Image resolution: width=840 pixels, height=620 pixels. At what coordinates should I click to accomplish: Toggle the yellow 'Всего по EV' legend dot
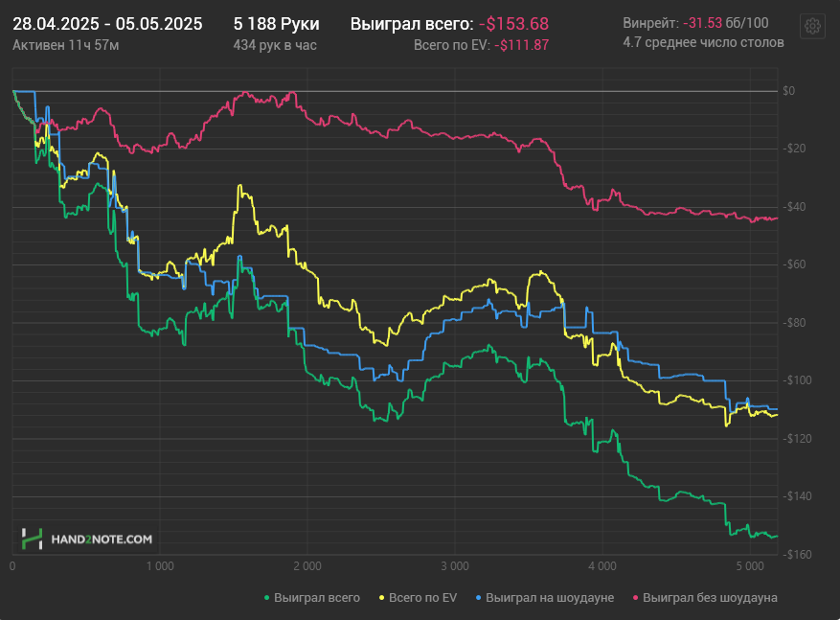point(382,598)
